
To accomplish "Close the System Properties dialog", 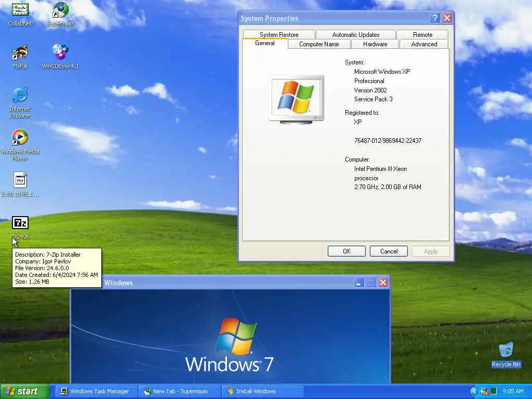I will coord(447,18).
